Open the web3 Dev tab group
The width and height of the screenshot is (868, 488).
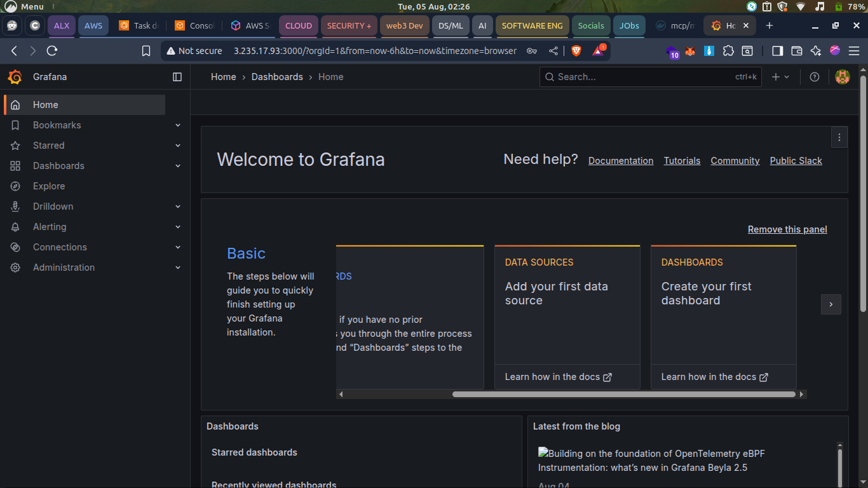(405, 26)
